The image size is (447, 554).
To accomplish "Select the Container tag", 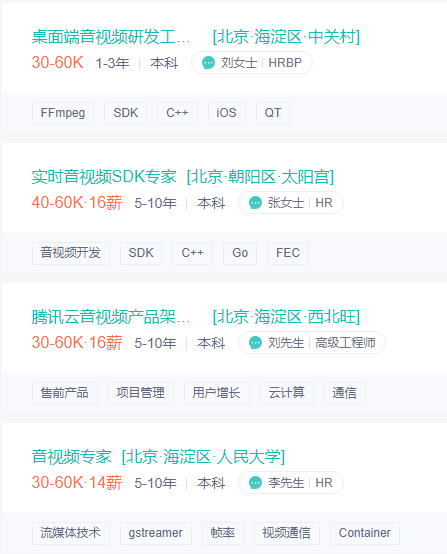I will click(x=365, y=533).
